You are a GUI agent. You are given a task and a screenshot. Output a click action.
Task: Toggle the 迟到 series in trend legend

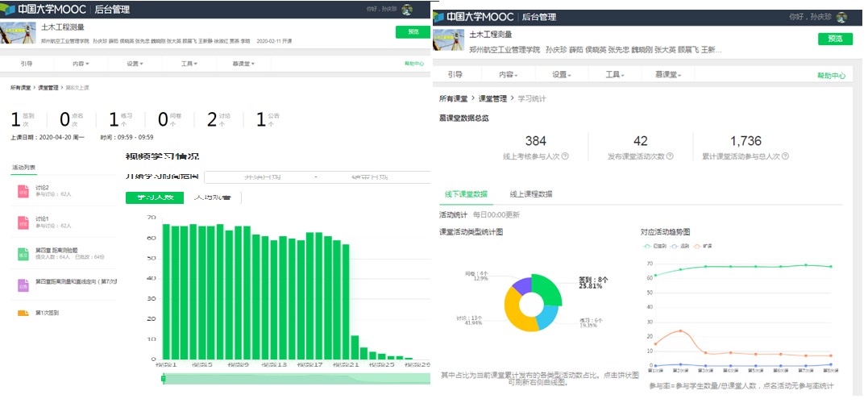click(x=680, y=246)
